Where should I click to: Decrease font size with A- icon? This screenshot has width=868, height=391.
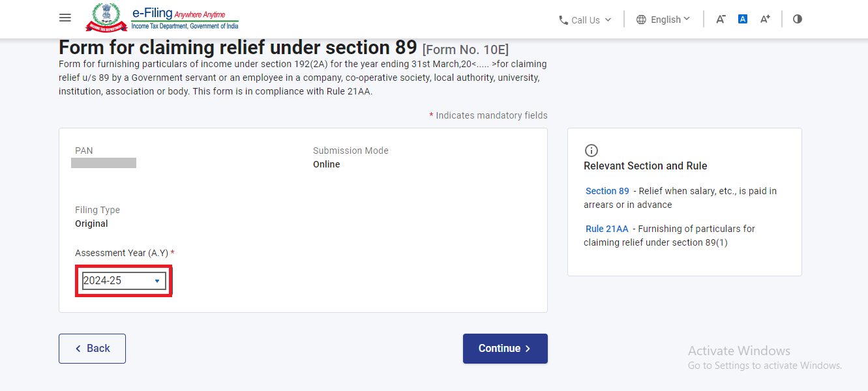point(721,19)
